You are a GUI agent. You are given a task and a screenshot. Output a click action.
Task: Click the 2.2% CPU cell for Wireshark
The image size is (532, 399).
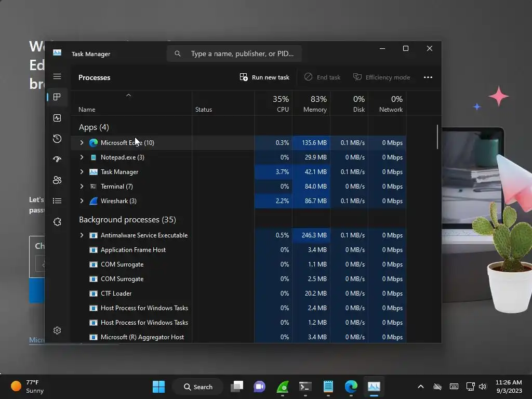click(x=273, y=201)
